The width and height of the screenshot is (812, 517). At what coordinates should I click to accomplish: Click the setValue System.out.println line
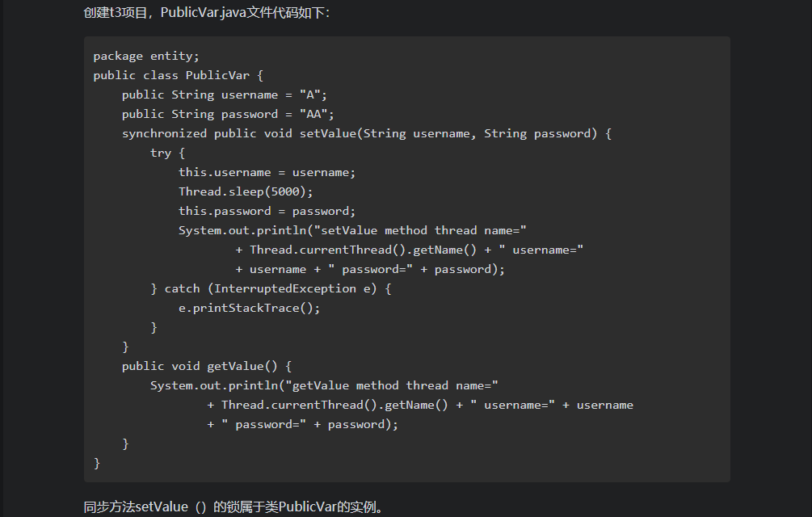pyautogui.click(x=352, y=231)
